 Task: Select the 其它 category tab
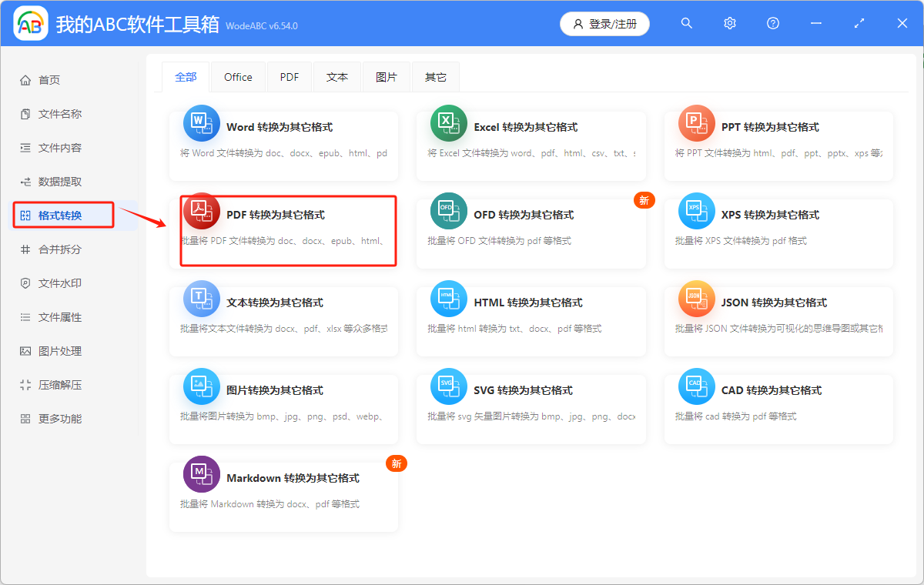(x=436, y=77)
